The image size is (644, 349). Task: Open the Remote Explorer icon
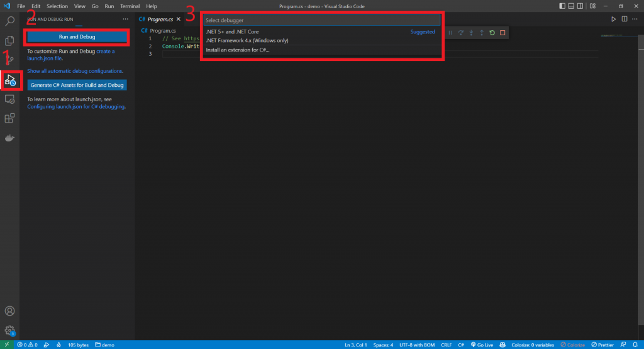(9, 99)
